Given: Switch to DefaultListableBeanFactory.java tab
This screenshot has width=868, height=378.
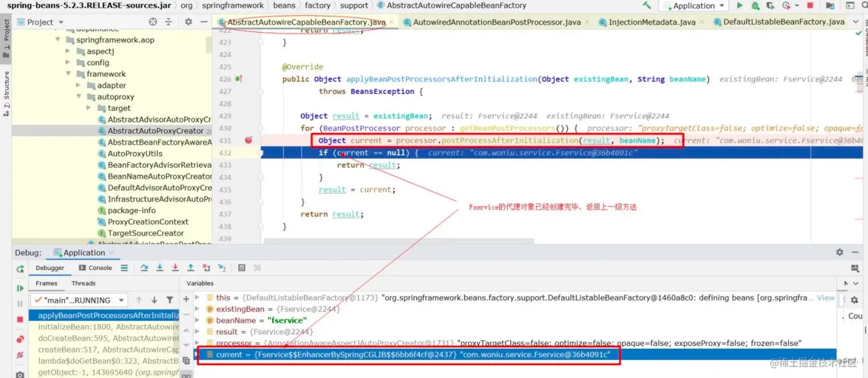Looking at the screenshot, I should [784, 22].
